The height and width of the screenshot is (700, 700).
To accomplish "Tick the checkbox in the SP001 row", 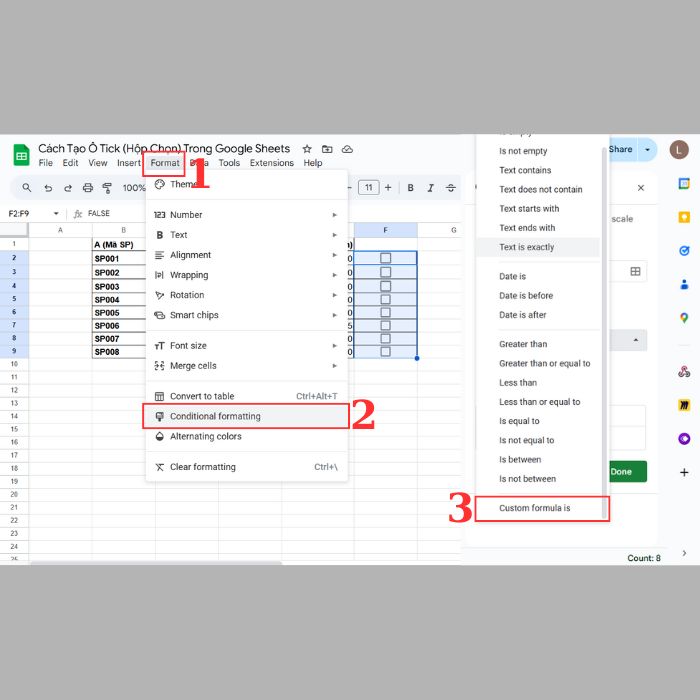I will pos(385,258).
